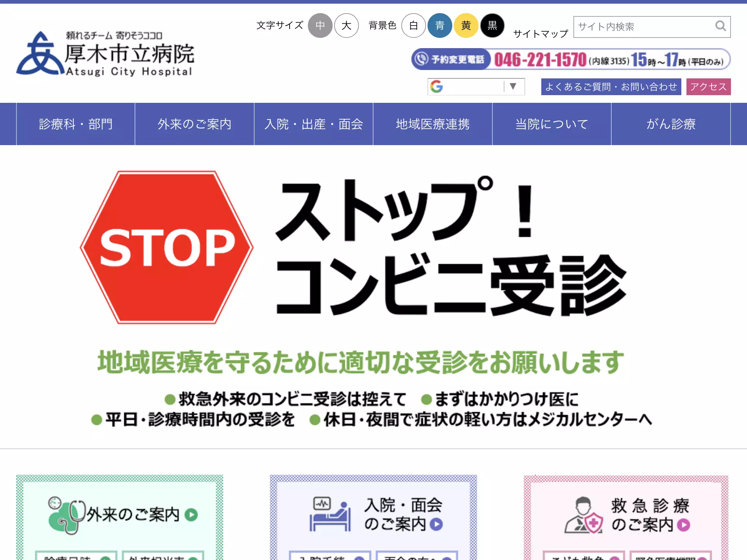Open the Google language dropdown arrow

point(513,86)
